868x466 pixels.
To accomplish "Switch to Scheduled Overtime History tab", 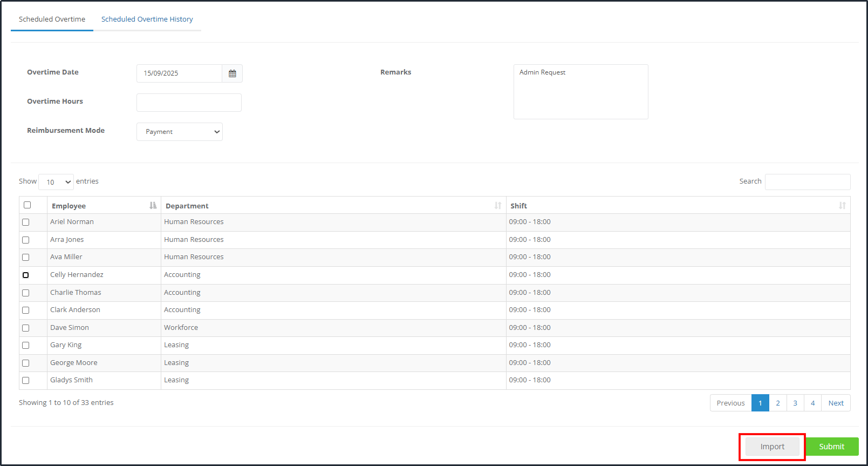I will point(147,19).
